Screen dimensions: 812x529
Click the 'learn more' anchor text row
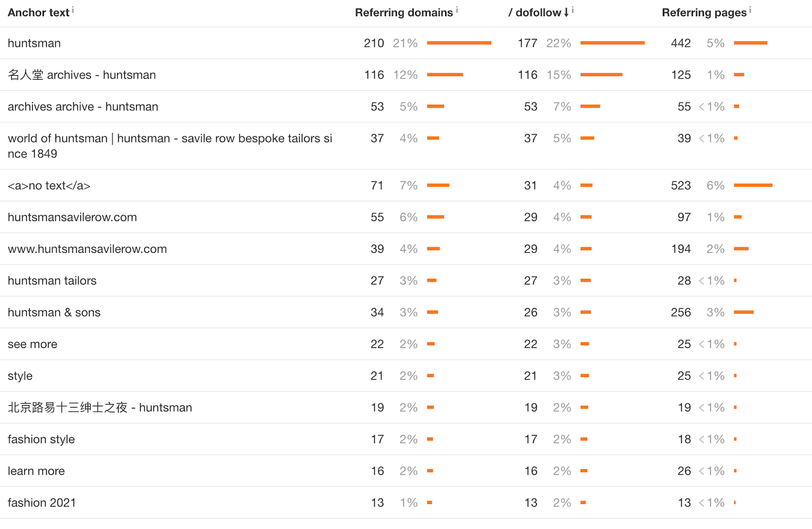pos(36,471)
